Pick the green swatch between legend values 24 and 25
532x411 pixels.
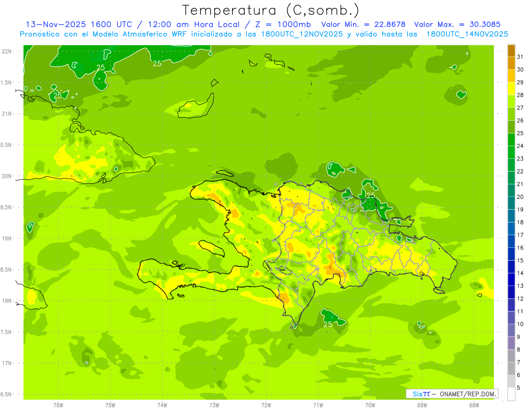[x=511, y=139]
